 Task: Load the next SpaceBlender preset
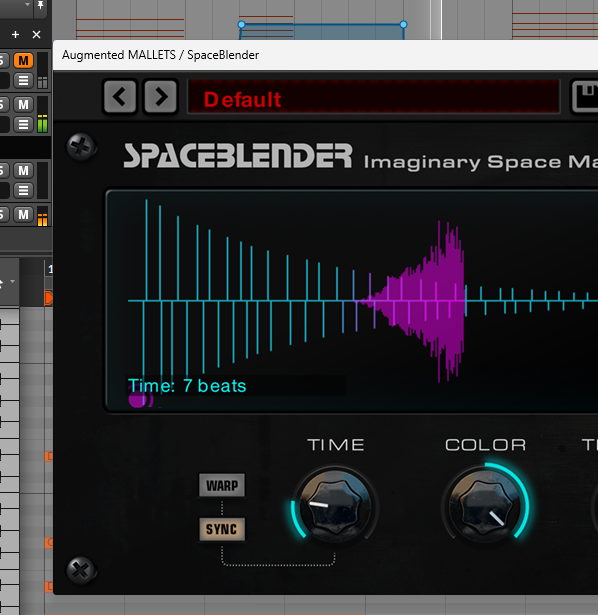coord(161,96)
